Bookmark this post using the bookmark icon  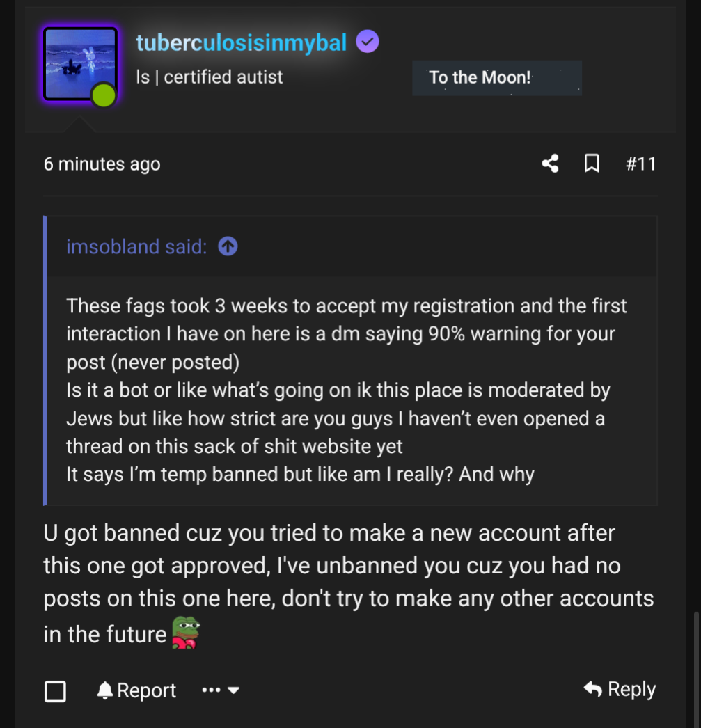pos(592,164)
